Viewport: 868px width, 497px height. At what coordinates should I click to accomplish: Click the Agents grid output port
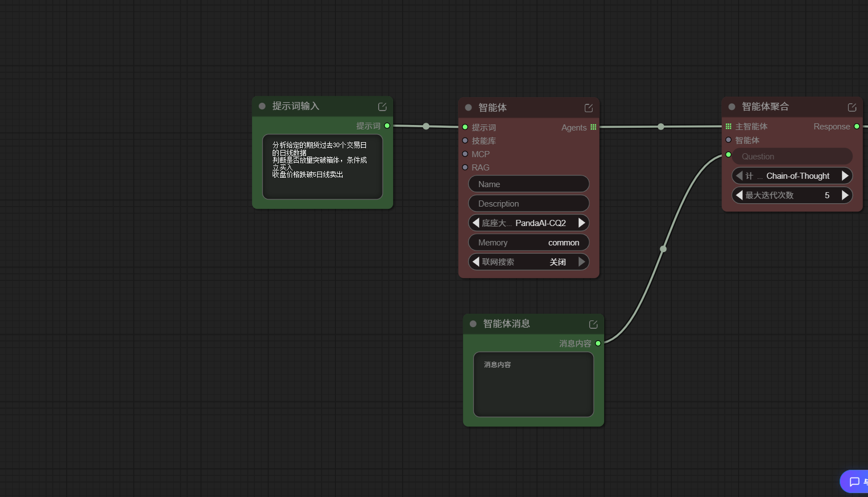pos(593,127)
